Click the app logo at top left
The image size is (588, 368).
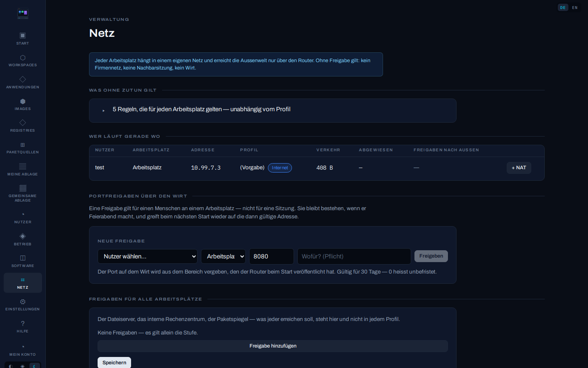pos(23,13)
